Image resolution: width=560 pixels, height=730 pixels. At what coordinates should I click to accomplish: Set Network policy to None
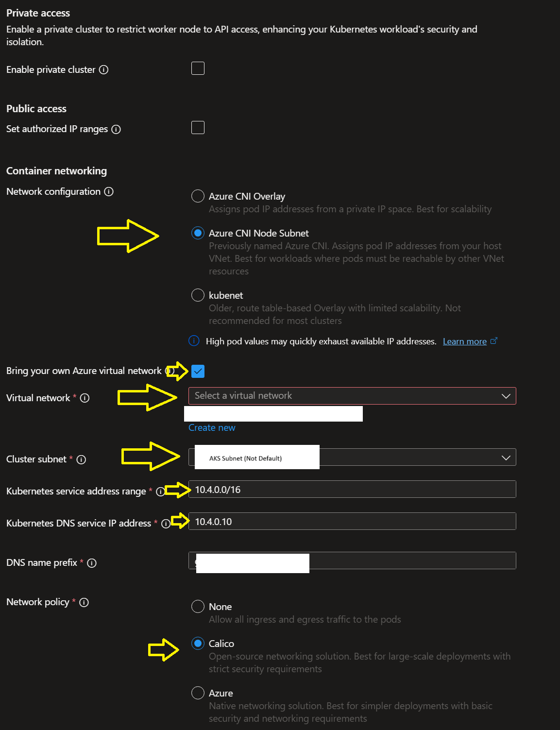click(198, 607)
